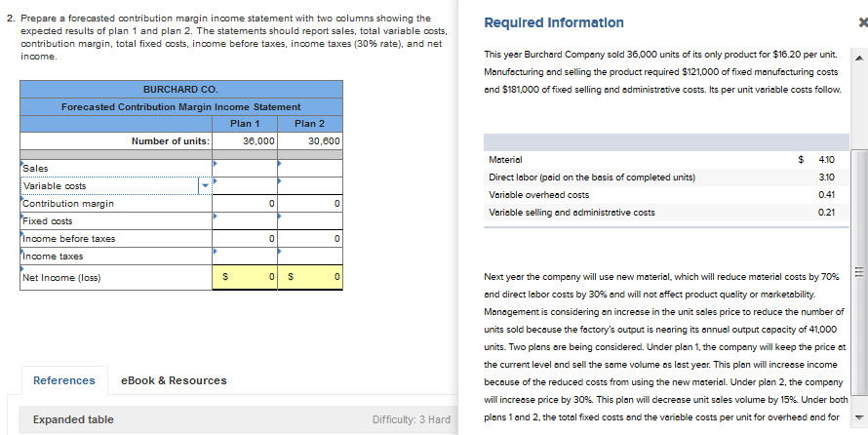Select the Fixed costs label cell
The height and width of the screenshot is (435, 868).
116,220
